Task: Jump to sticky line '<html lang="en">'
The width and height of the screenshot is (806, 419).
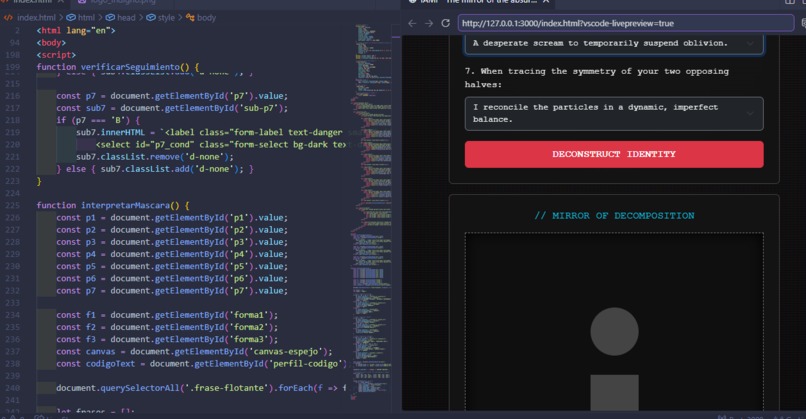Action: click(76, 30)
